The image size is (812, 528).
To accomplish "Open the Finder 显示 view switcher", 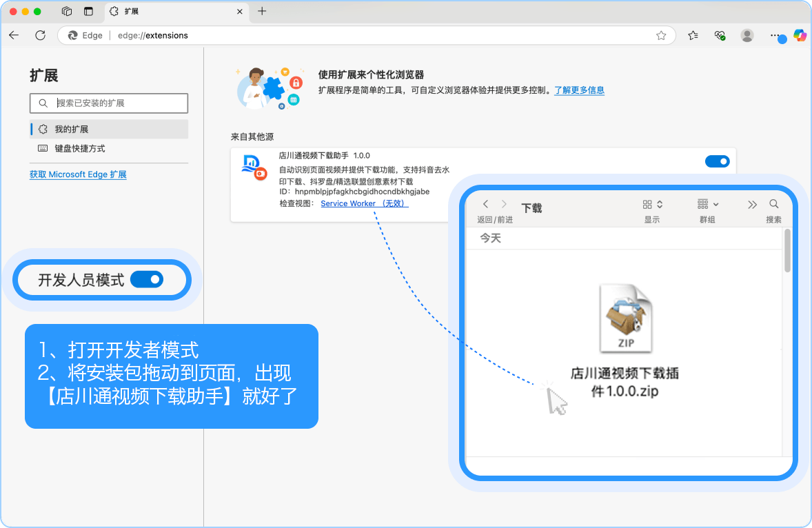I will point(653,205).
